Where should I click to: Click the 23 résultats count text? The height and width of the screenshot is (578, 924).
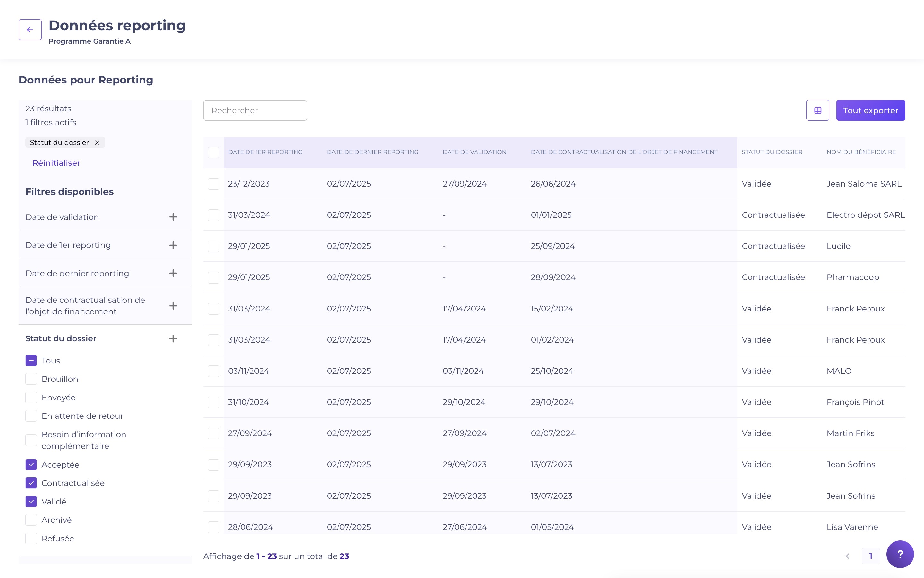tap(48, 109)
